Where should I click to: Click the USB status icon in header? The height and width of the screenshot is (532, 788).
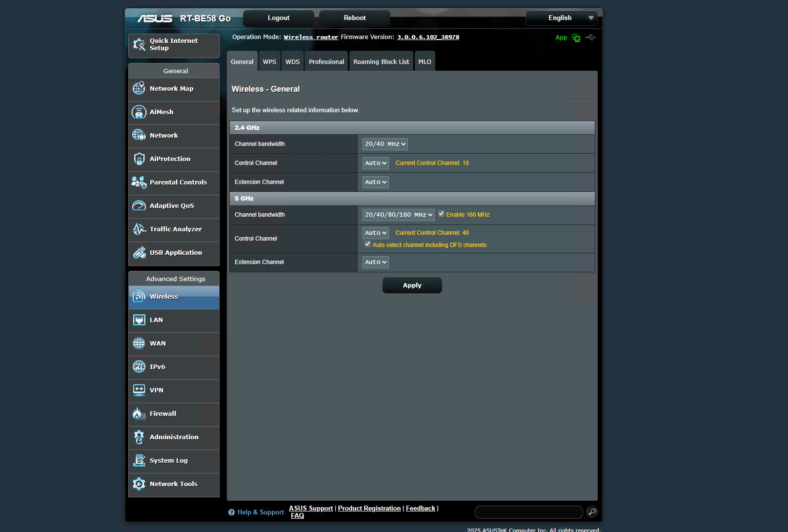590,38
